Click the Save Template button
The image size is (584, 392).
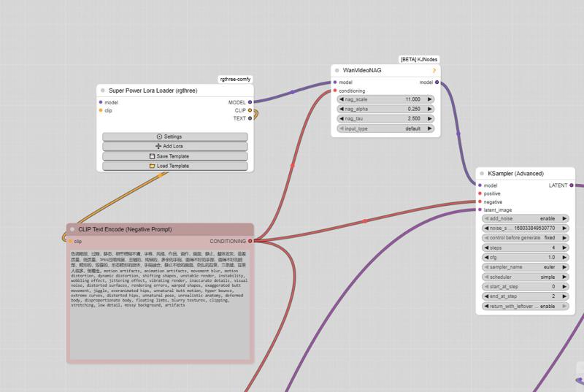(x=174, y=156)
